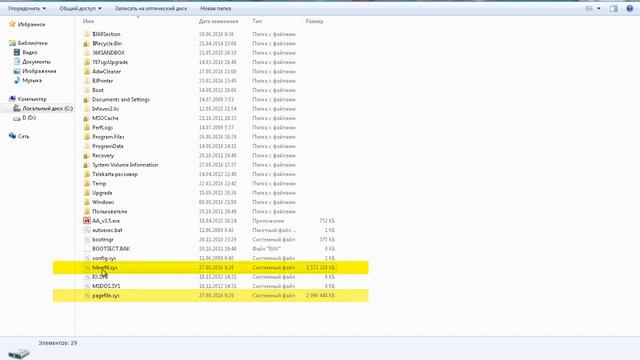
Task: Select Documents and Settings folder name
Action: pos(121,99)
